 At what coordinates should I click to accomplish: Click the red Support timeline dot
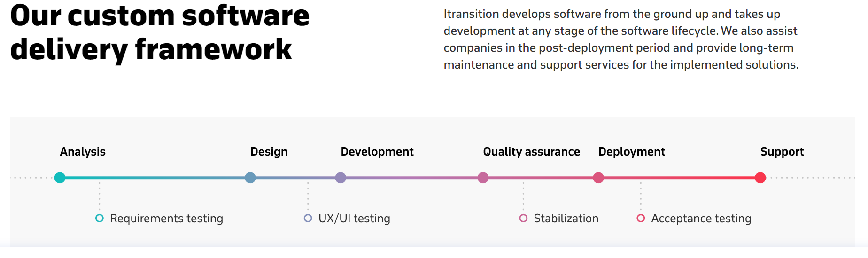click(760, 178)
